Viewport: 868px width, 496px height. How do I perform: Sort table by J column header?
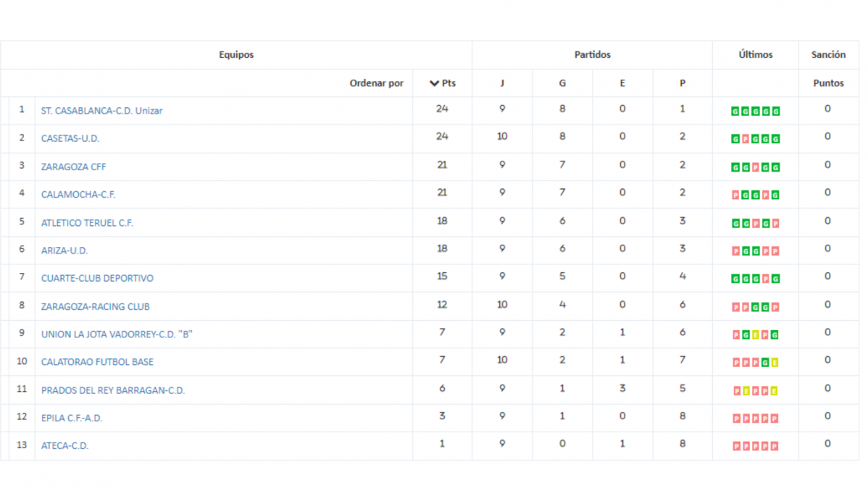tap(502, 83)
